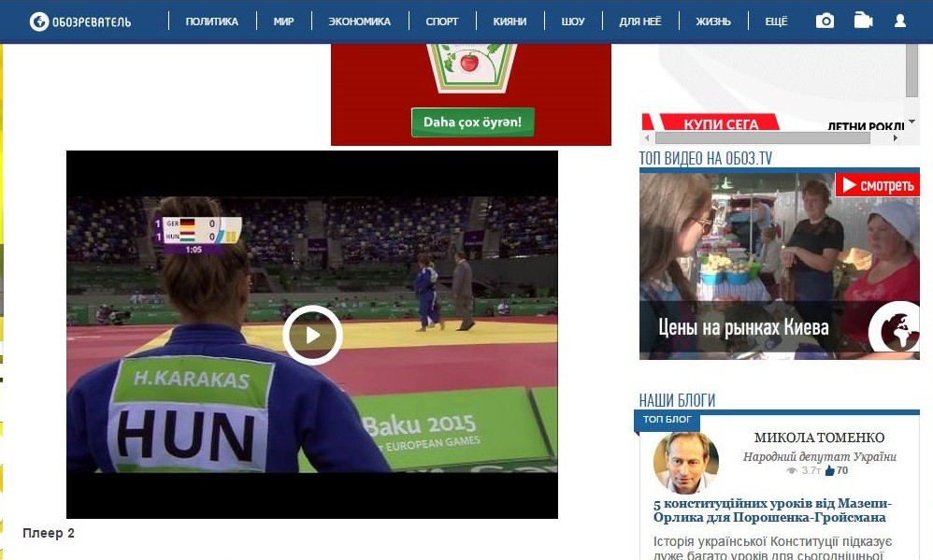Go to the Спорт section
Screen dimensions: 933x560
(441, 22)
